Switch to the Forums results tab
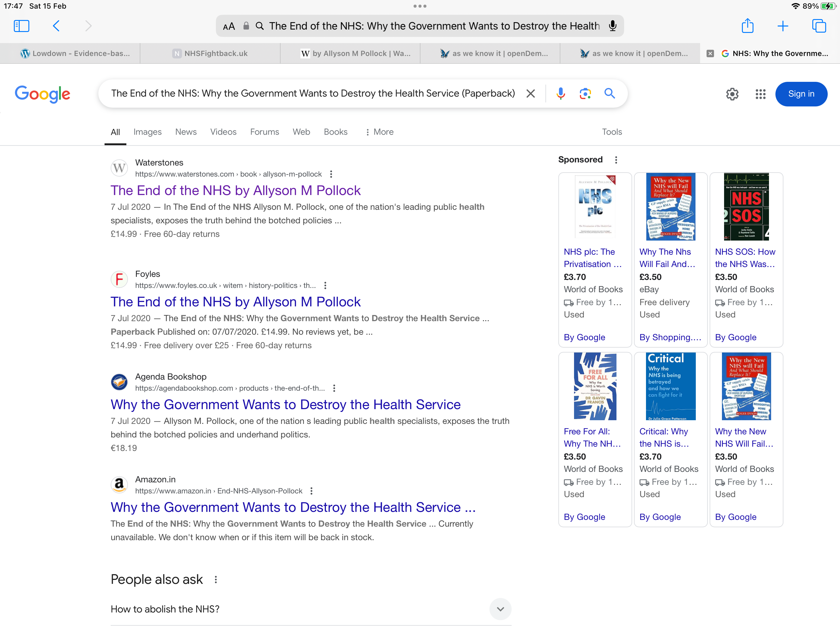 click(264, 132)
